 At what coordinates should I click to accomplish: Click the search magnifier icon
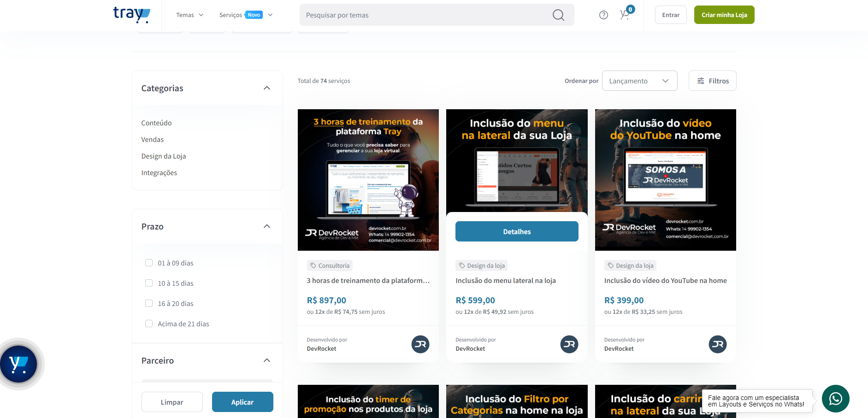pos(558,15)
